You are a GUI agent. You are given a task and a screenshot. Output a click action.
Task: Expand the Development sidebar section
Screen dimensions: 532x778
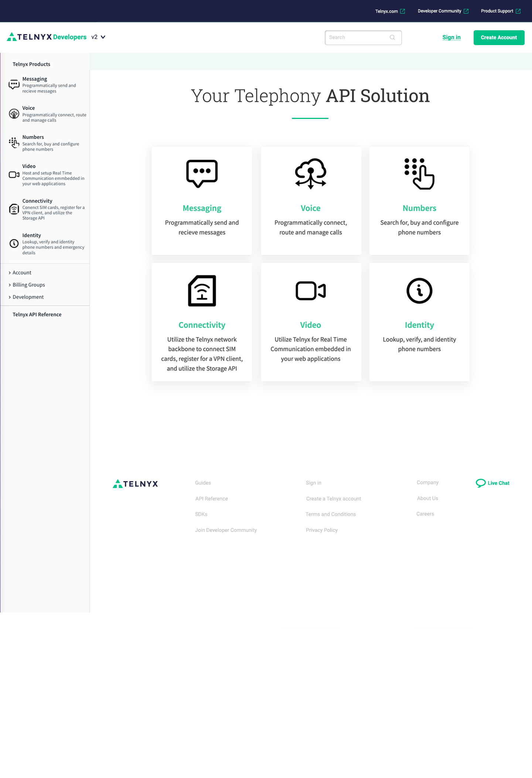point(28,297)
